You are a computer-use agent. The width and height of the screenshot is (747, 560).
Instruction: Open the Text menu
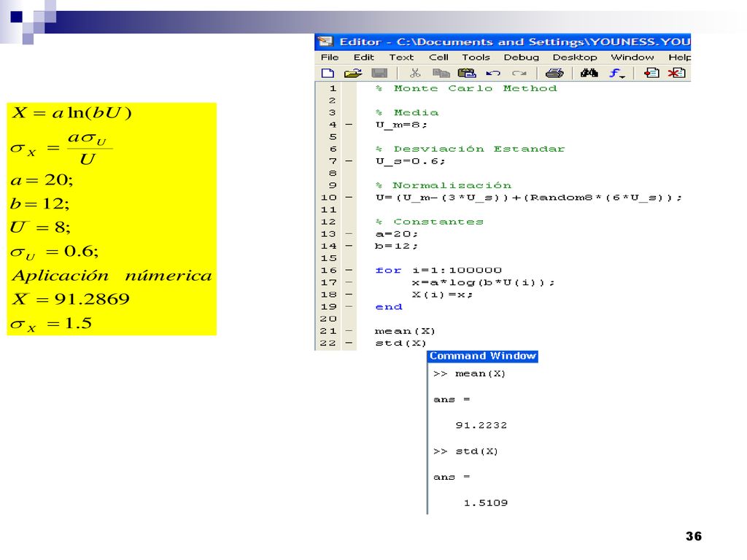pos(401,57)
